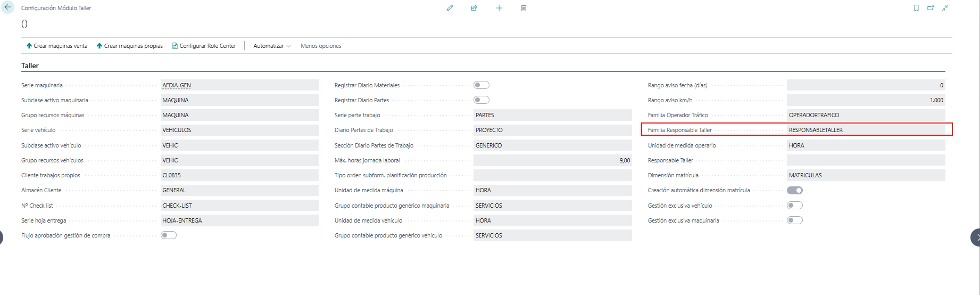
Task: Click the back arrow icon
Action: (7, 7)
